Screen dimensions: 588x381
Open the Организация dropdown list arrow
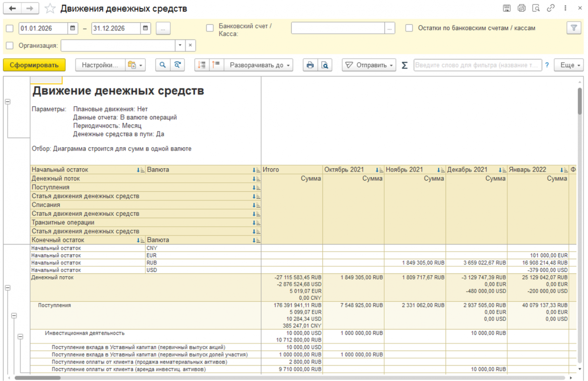coord(180,45)
